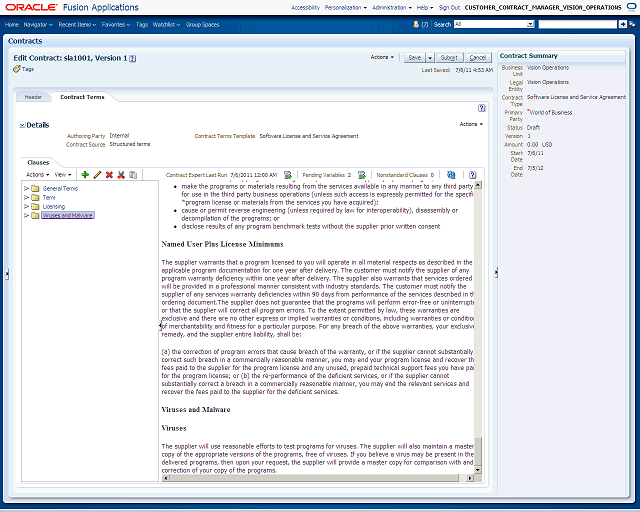The width and height of the screenshot is (640, 512).
Task: Run Contract Expert icon next to the last run date
Action: pos(288,175)
